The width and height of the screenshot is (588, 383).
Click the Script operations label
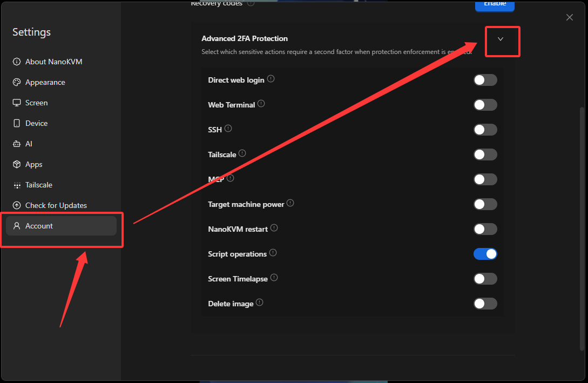pos(238,254)
